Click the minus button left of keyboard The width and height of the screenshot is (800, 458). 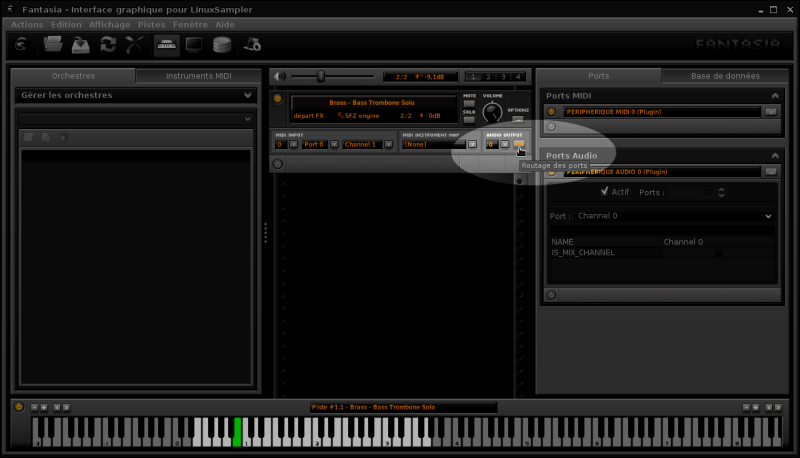click(34, 408)
